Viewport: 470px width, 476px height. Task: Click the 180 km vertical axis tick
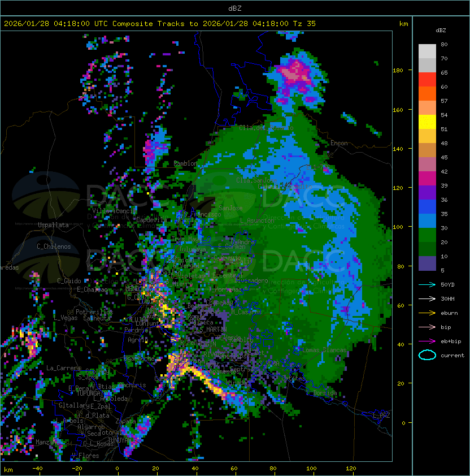(x=398, y=71)
